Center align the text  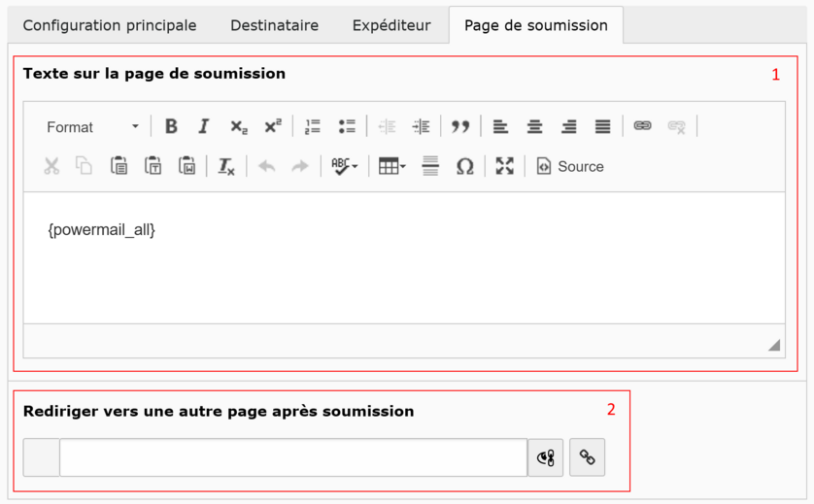534,126
